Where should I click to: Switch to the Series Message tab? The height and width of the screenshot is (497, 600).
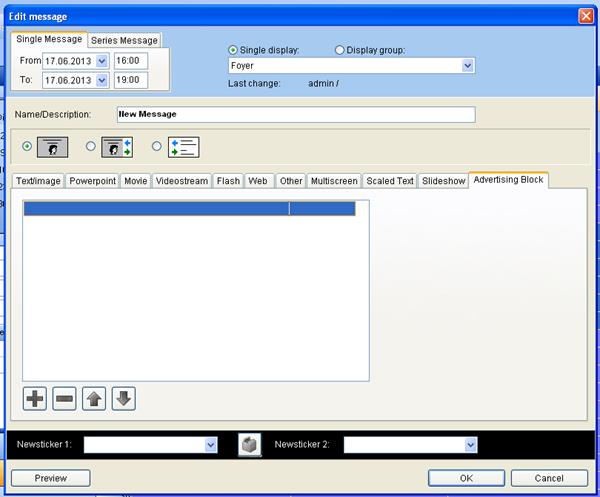click(x=124, y=40)
